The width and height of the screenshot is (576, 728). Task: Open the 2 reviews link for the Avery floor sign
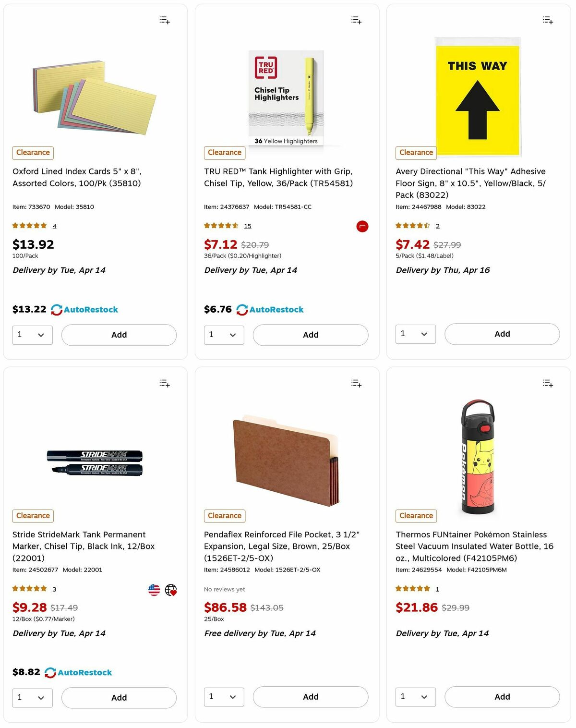[x=437, y=226]
